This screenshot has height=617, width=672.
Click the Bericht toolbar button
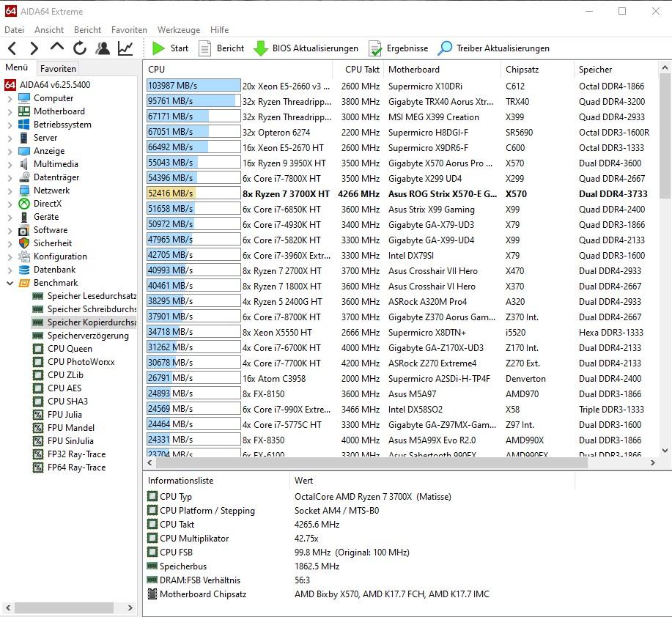(221, 48)
